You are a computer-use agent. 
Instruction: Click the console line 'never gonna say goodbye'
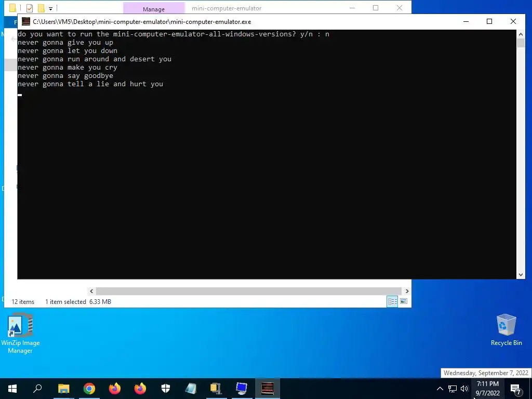coord(65,76)
